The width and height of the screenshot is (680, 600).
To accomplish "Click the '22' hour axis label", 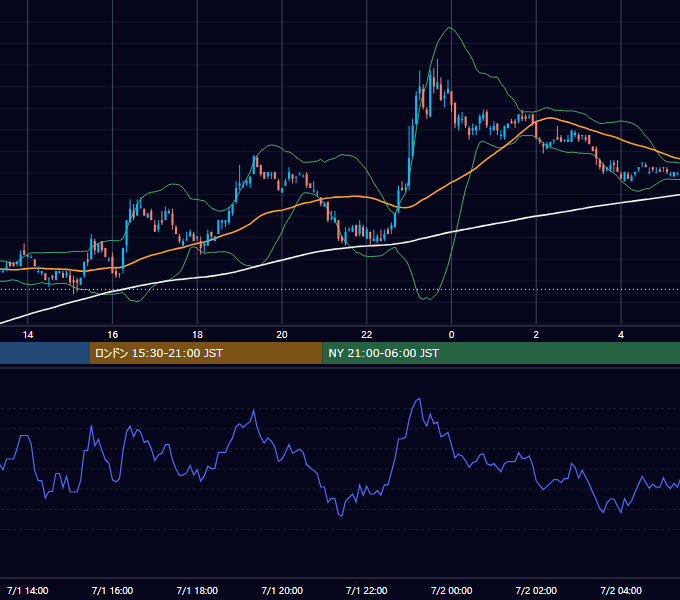I will 367,335.
